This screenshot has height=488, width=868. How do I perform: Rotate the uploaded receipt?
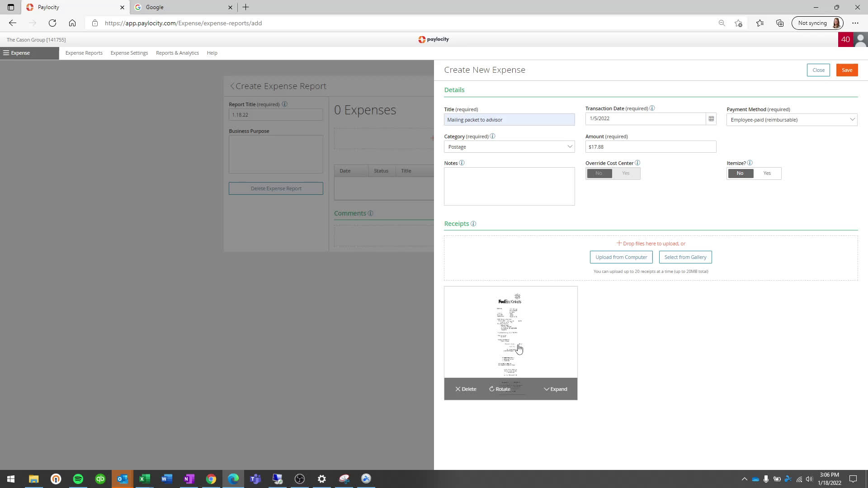[x=500, y=389]
